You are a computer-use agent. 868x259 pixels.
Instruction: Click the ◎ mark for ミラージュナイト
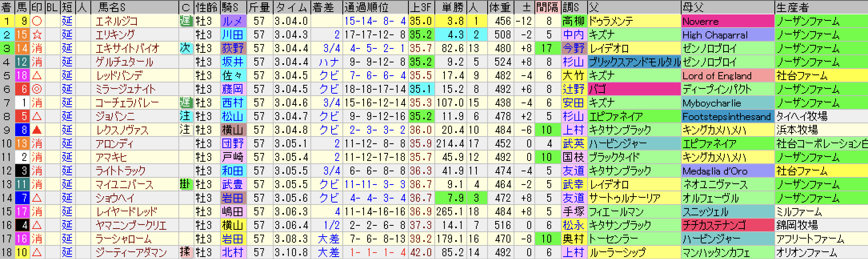(x=37, y=89)
